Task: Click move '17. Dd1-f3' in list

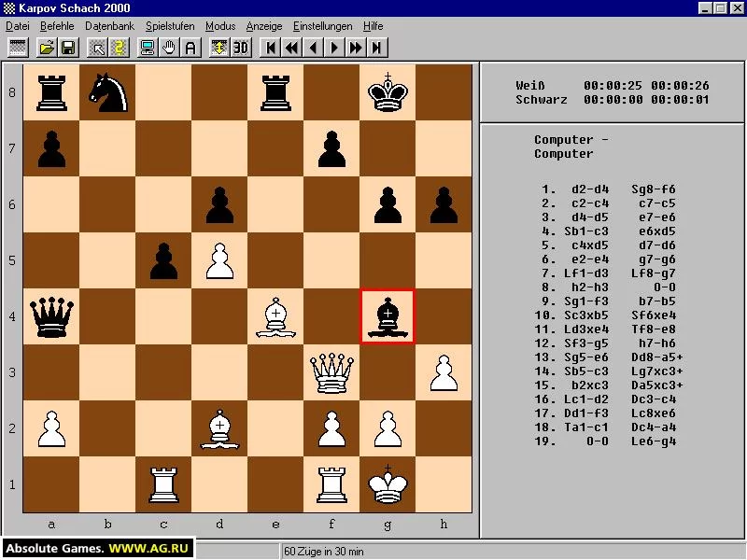Action: (571, 413)
